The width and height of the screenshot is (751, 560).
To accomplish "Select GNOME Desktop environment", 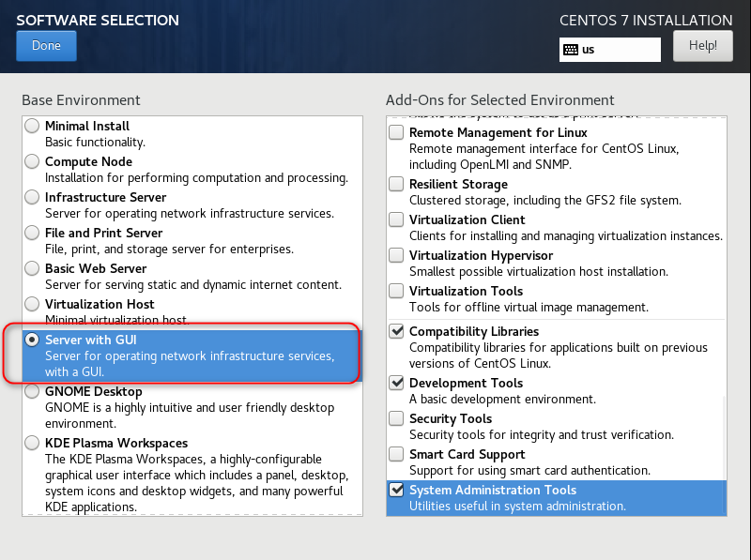I will pyautogui.click(x=33, y=392).
